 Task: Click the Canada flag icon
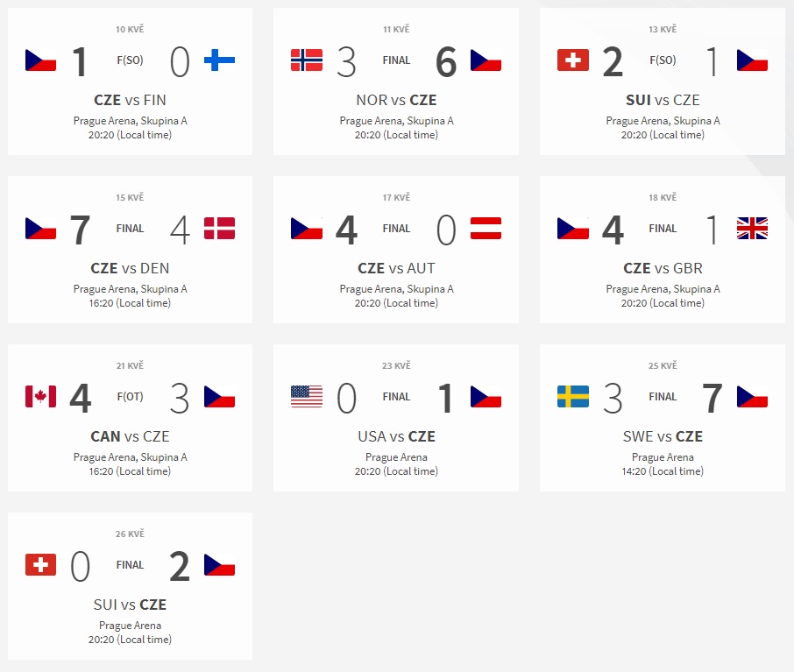tap(40, 397)
